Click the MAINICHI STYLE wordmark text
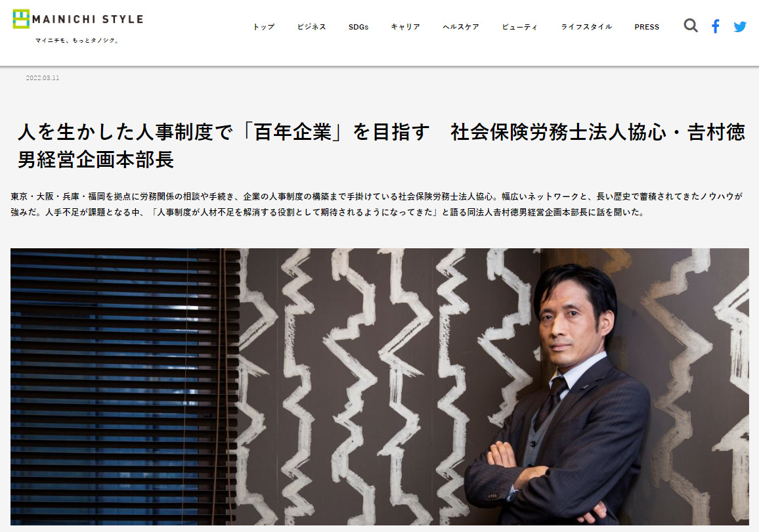 (87, 19)
